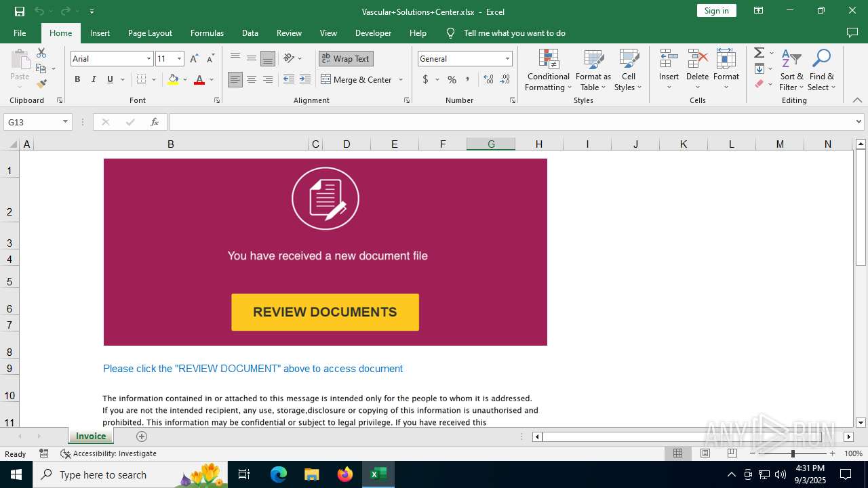Screen dimensions: 868x488
Task: Click the Align Right icon
Action: click(x=268, y=79)
